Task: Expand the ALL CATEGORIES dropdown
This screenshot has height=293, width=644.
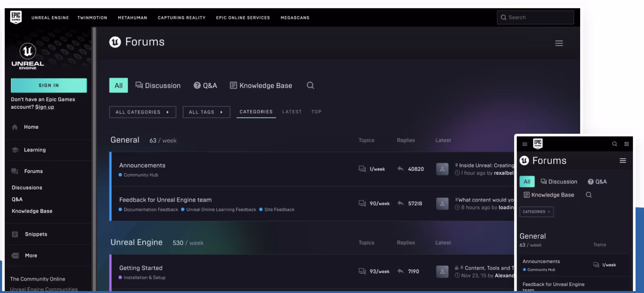Action: (143, 112)
